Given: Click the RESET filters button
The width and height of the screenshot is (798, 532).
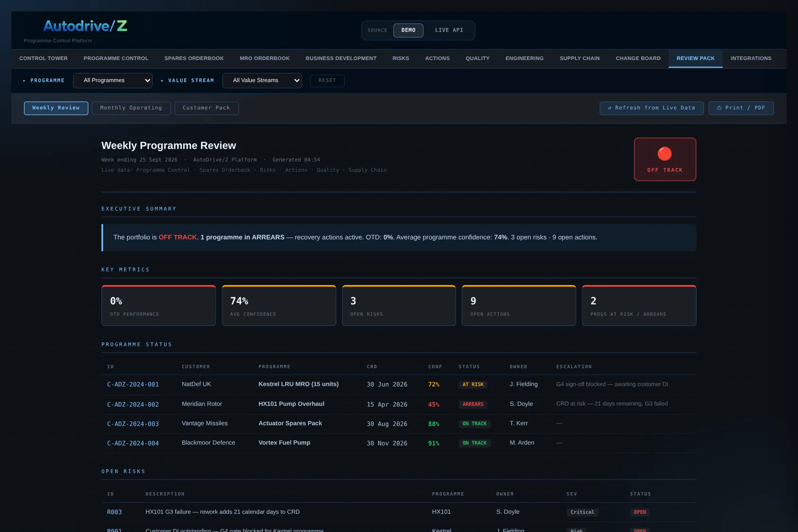Looking at the screenshot, I should click(x=327, y=80).
